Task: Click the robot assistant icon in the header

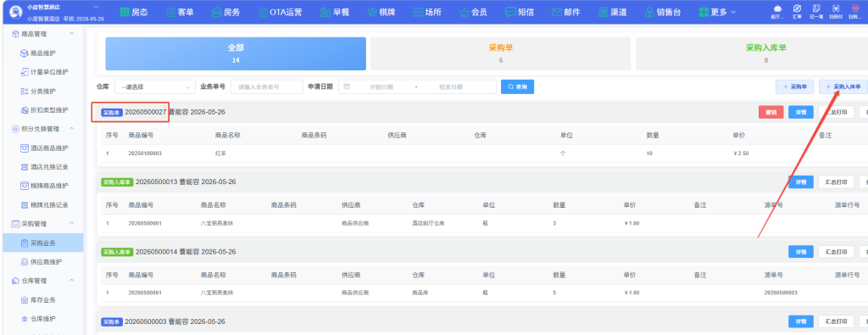Action: pyautogui.click(x=778, y=12)
